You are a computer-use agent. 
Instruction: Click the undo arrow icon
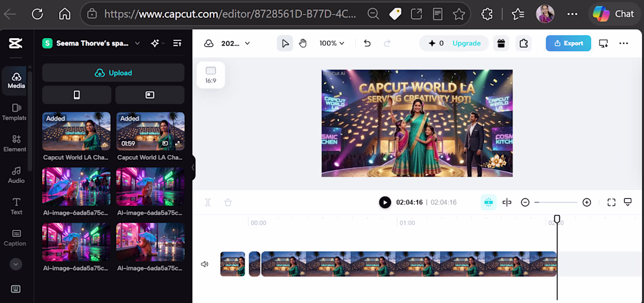(x=367, y=43)
